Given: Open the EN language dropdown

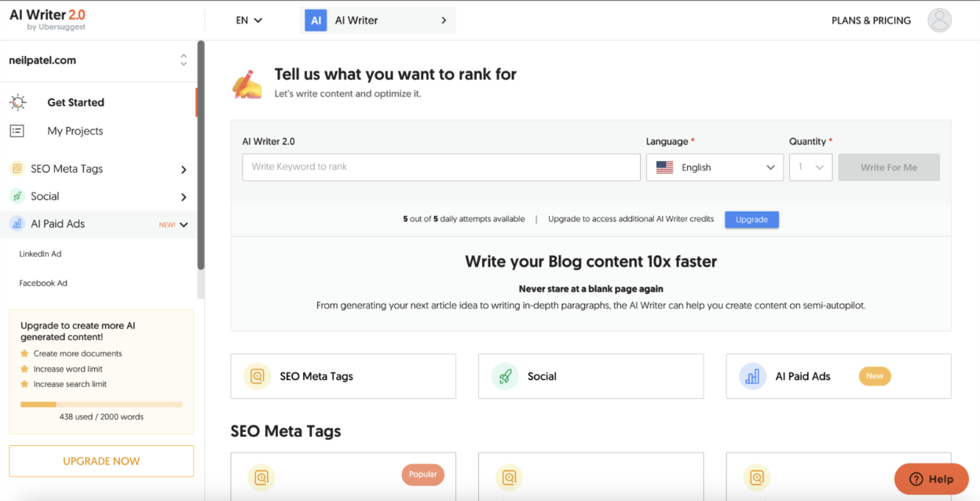Looking at the screenshot, I should [249, 20].
